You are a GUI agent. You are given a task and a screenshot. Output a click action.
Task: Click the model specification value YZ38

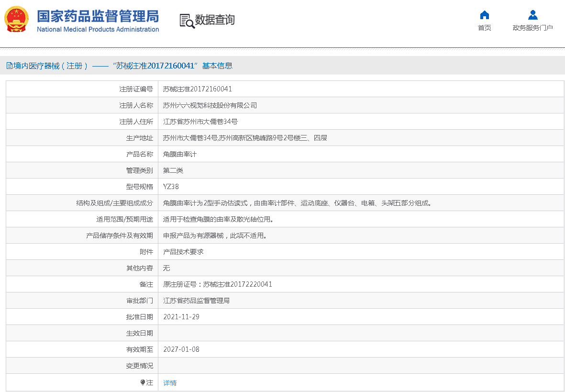(171, 187)
